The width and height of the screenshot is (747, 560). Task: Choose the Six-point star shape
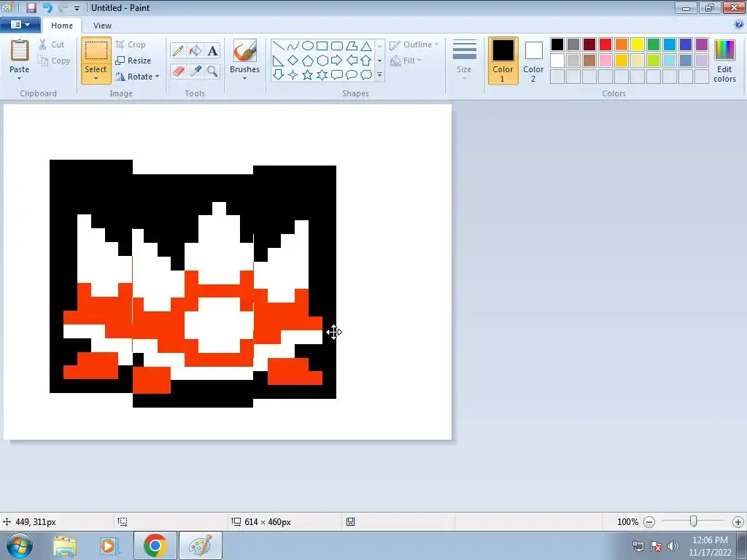pos(322,75)
